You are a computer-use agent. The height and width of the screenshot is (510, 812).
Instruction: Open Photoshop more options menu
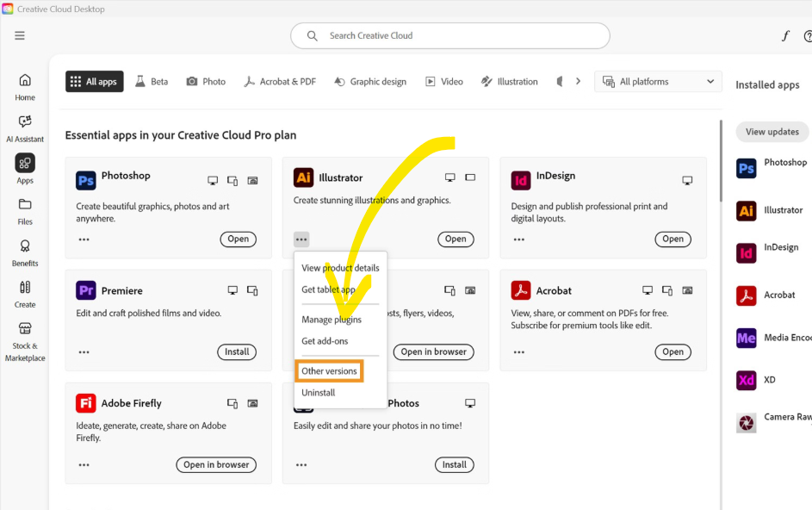(x=84, y=239)
